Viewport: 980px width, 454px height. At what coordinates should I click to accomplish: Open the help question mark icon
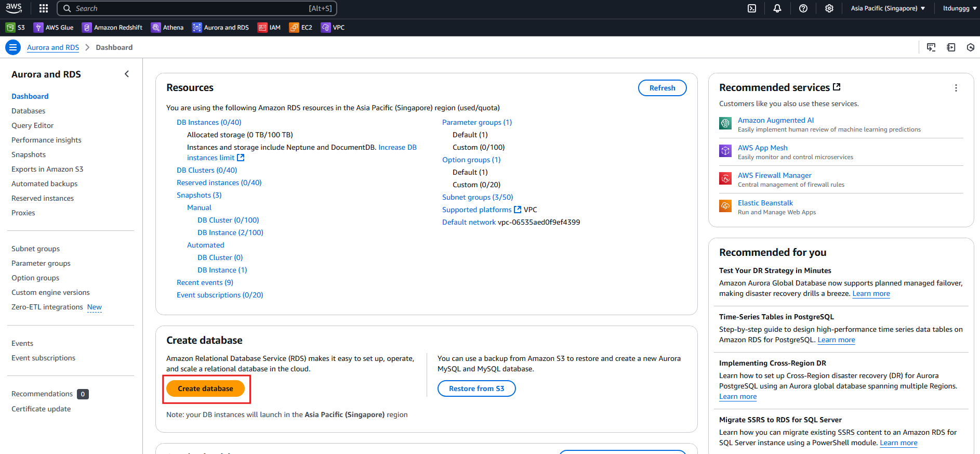pos(803,8)
